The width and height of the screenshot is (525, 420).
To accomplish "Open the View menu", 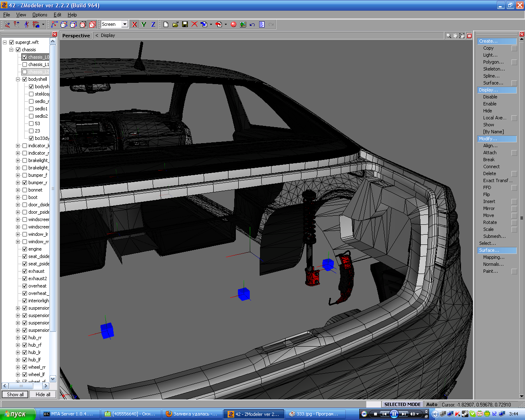I will 21,15.
